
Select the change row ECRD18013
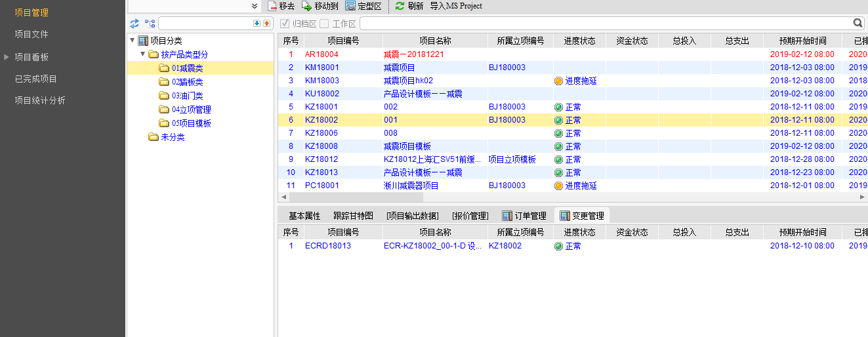tap(573, 246)
